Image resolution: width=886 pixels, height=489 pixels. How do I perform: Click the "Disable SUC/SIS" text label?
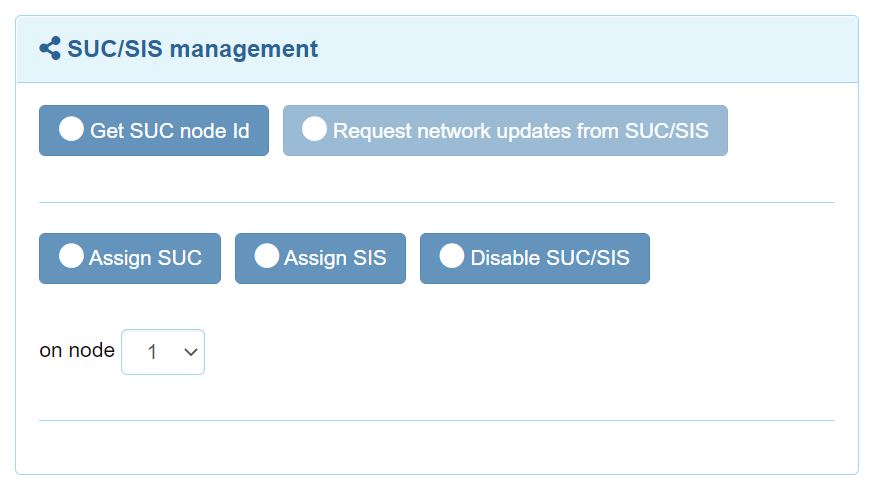(550, 258)
